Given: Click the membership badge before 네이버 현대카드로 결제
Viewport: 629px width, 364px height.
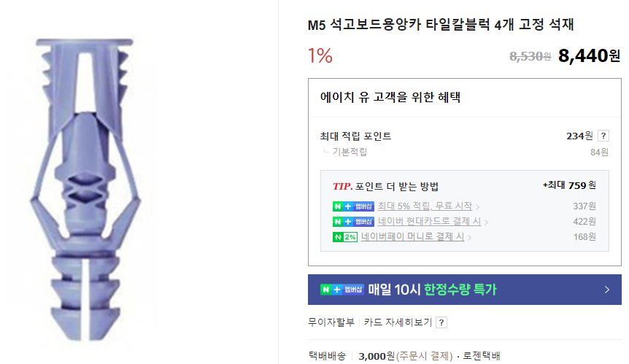Looking at the screenshot, I should [x=353, y=222].
